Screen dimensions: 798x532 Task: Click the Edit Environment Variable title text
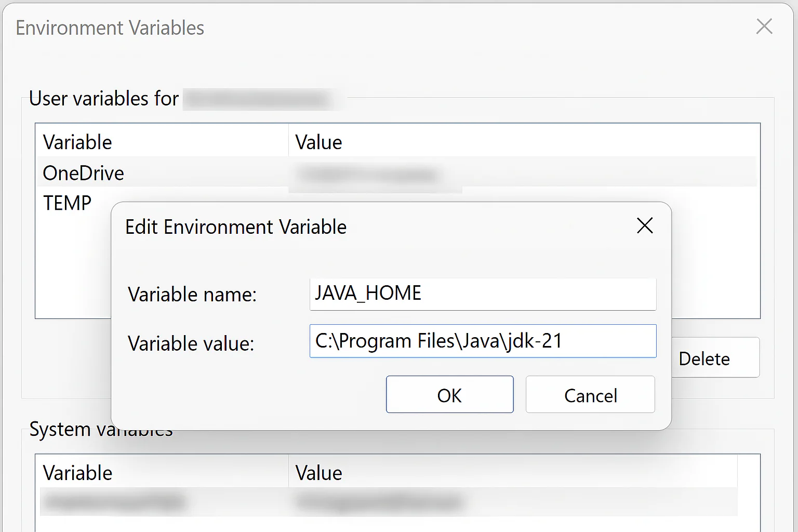pos(236,227)
